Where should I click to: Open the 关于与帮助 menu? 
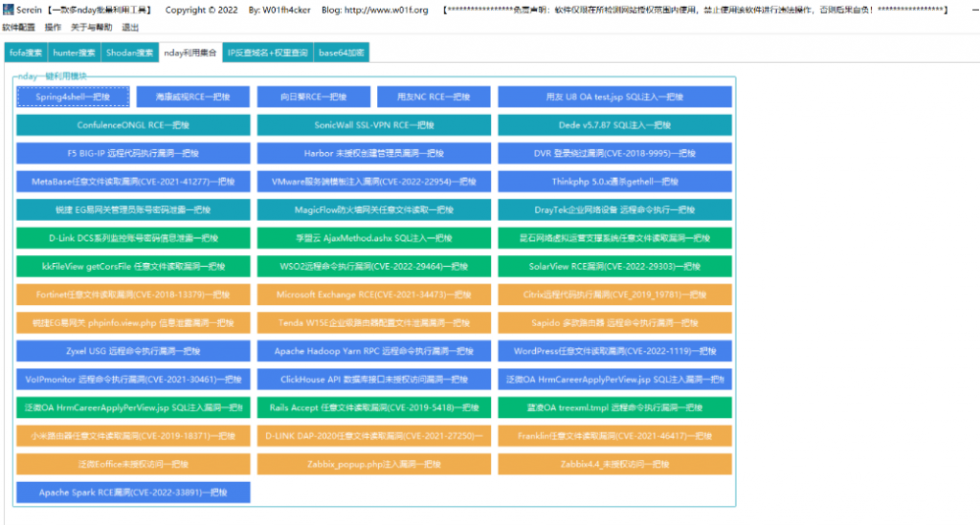pos(91,28)
